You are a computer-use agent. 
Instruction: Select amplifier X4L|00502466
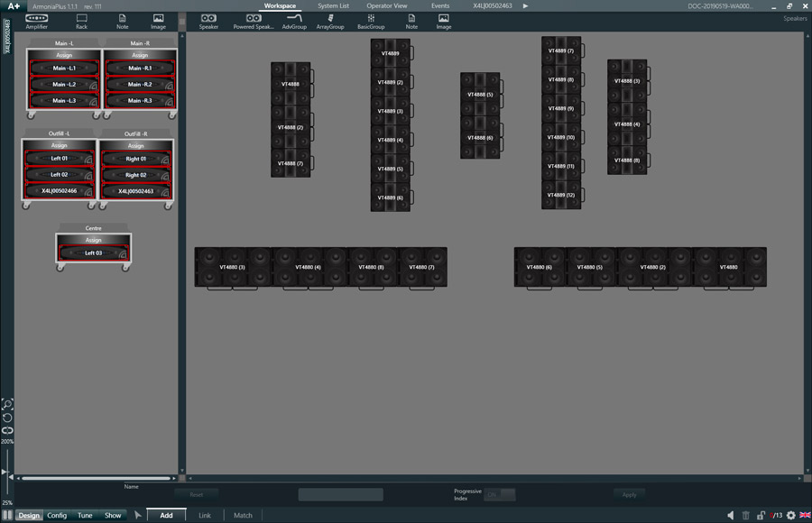coord(59,191)
